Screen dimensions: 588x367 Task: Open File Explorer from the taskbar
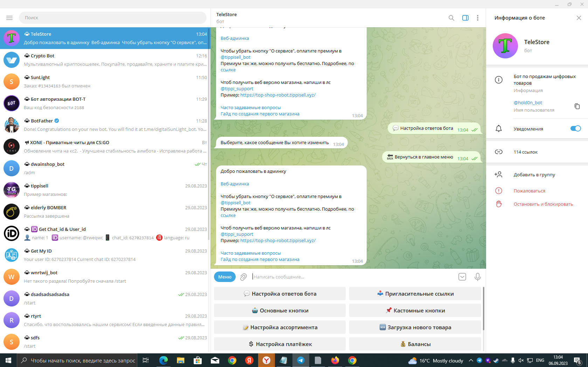pos(181,360)
